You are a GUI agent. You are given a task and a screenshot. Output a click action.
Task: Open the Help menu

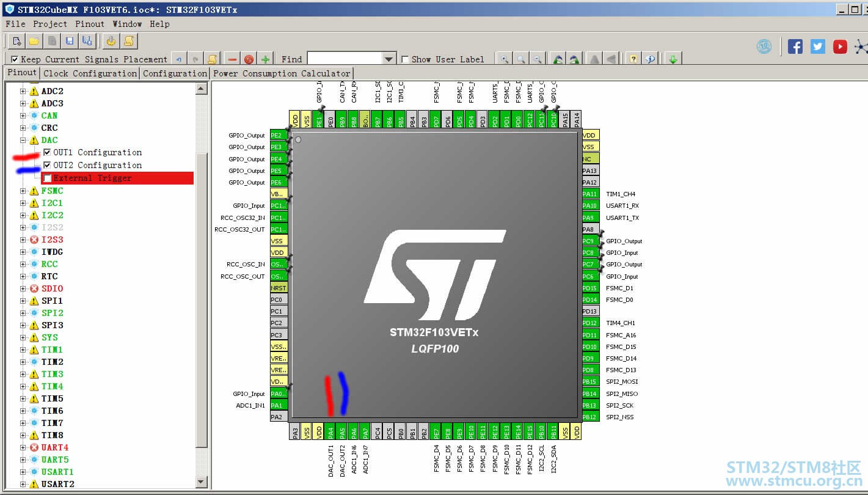tap(159, 24)
